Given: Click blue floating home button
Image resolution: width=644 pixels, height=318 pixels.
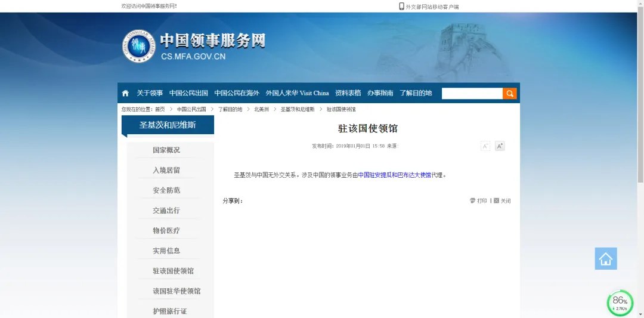Looking at the screenshot, I should tap(606, 258).
